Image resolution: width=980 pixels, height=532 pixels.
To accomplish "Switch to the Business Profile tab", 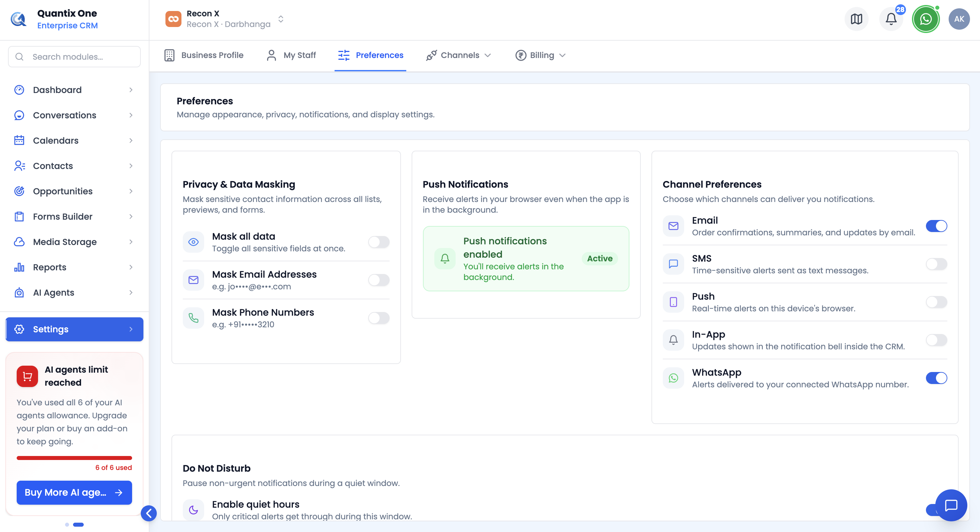I will [204, 55].
